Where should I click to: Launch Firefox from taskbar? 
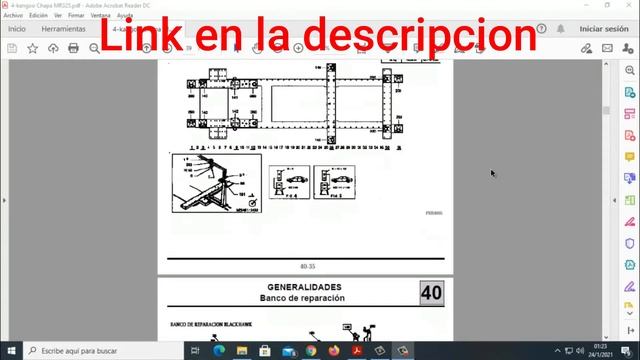(334, 351)
